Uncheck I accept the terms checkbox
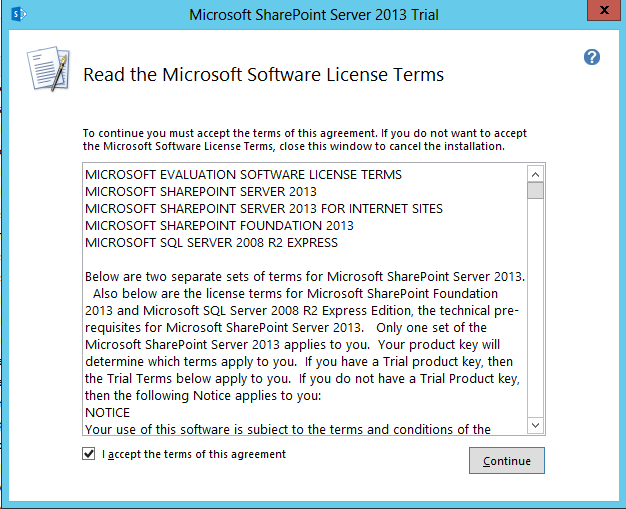Viewport: 626px width, 509px height. (x=89, y=454)
